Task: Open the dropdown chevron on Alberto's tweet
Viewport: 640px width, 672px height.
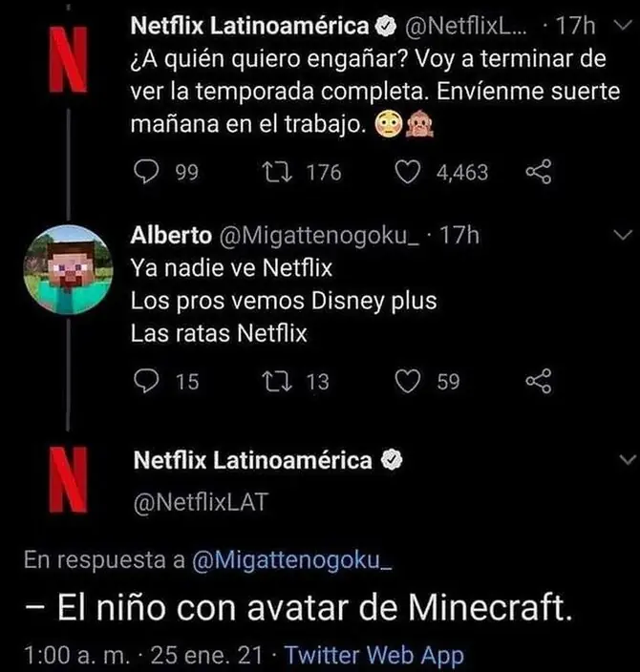Action: tap(621, 235)
